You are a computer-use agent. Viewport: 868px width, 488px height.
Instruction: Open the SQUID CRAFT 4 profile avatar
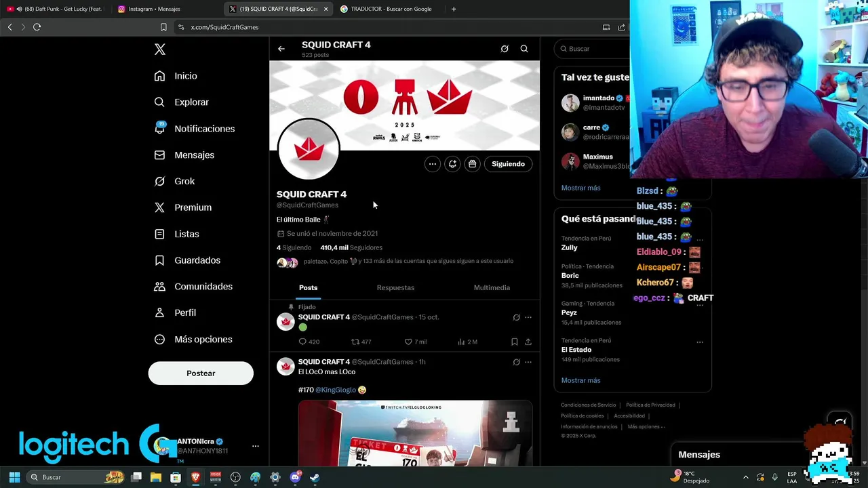click(309, 149)
